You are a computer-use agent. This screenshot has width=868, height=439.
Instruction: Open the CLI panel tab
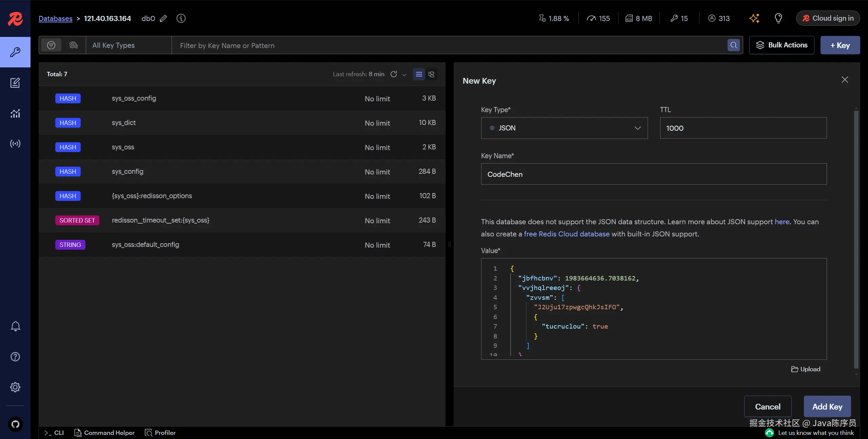(x=54, y=433)
